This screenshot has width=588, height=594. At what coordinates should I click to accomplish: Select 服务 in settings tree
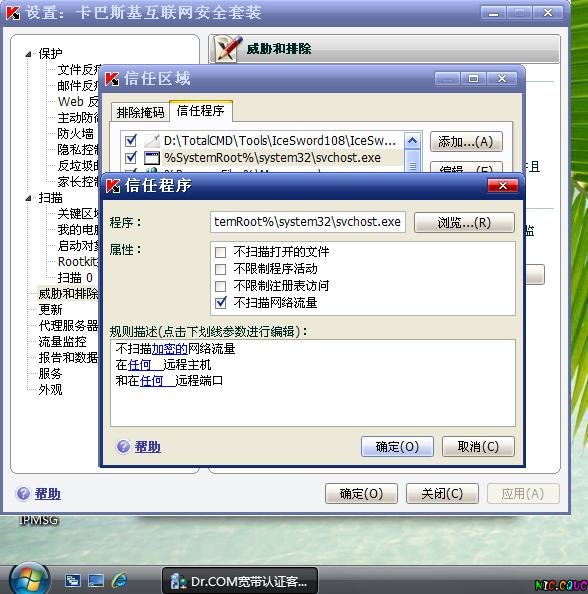point(50,374)
